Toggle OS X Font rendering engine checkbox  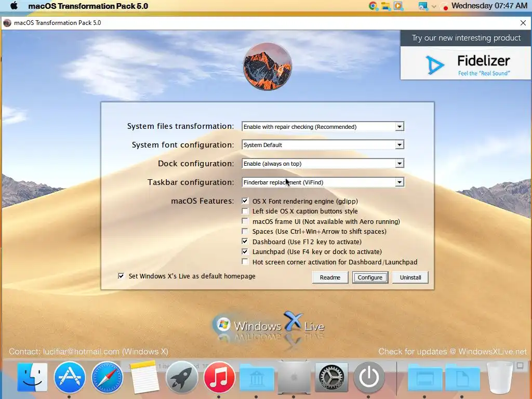pos(245,201)
